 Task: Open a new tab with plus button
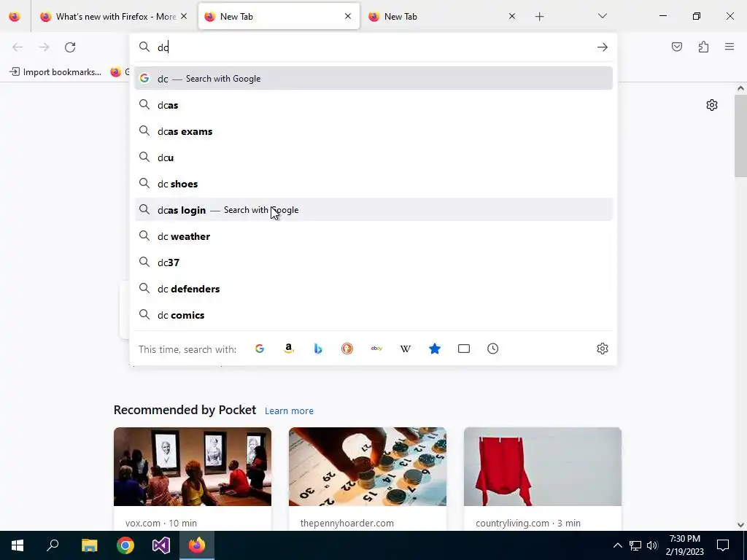(539, 17)
